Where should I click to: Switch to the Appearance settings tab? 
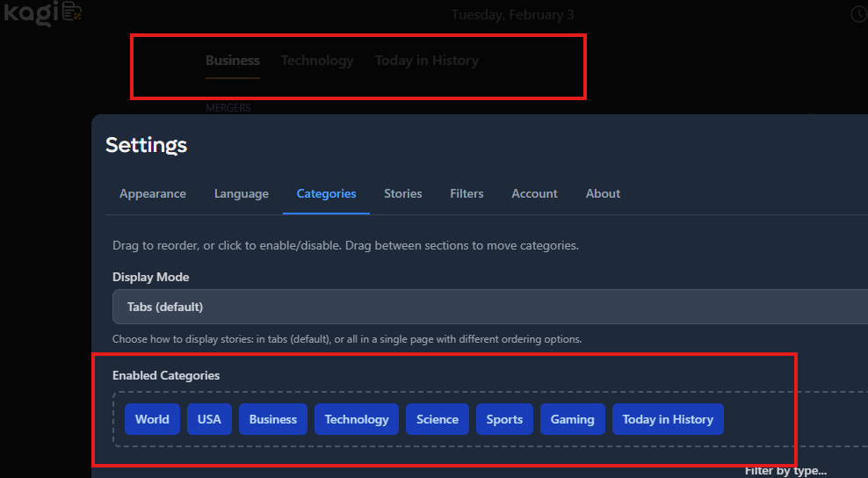click(x=153, y=193)
